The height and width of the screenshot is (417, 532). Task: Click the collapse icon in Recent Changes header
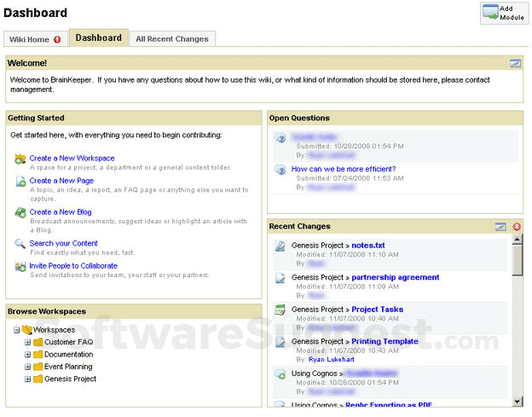click(x=501, y=227)
